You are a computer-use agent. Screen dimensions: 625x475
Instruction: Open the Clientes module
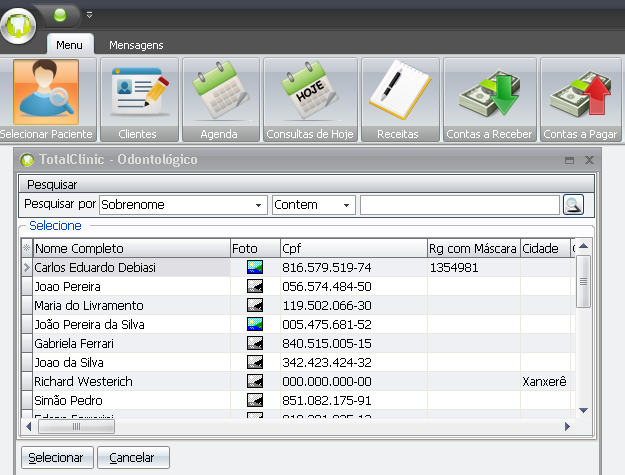point(140,100)
